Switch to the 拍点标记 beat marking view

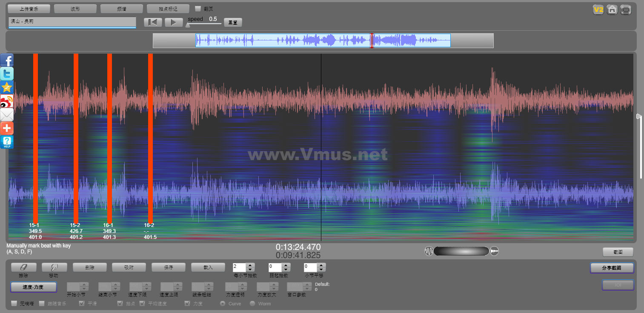click(x=168, y=9)
